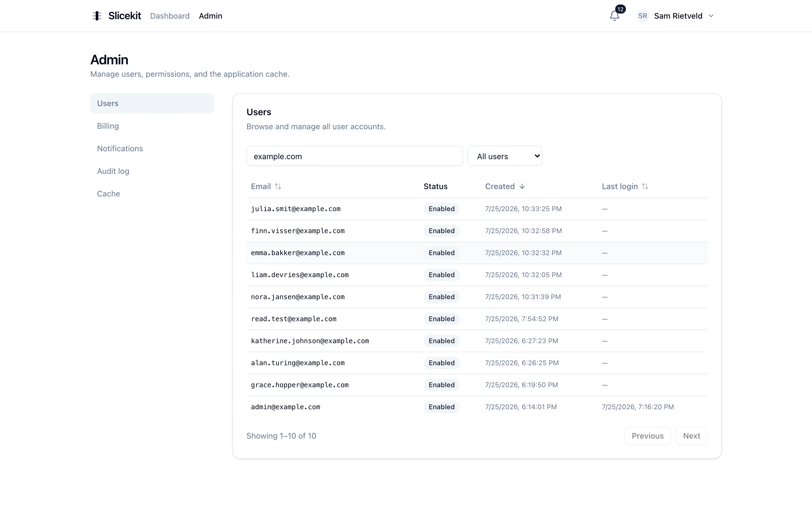812x508 pixels.
Task: Click the Last login column header label
Action: pyautogui.click(x=619, y=187)
